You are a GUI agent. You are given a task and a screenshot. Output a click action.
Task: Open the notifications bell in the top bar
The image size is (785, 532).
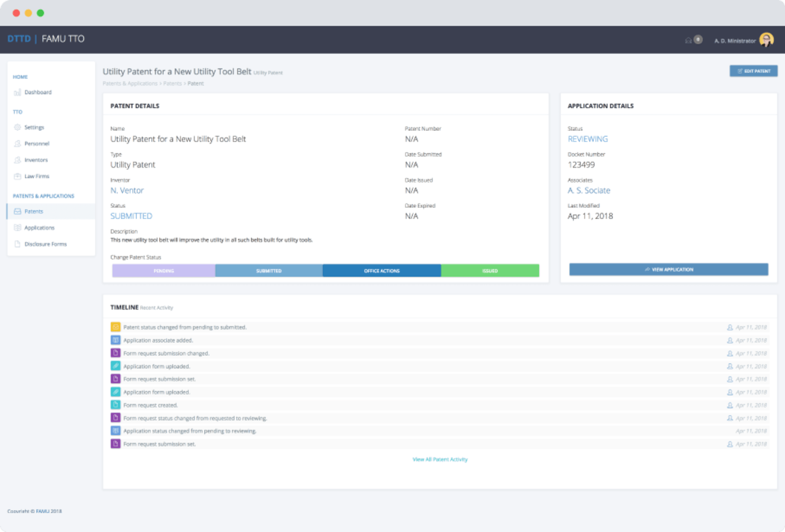click(x=689, y=40)
